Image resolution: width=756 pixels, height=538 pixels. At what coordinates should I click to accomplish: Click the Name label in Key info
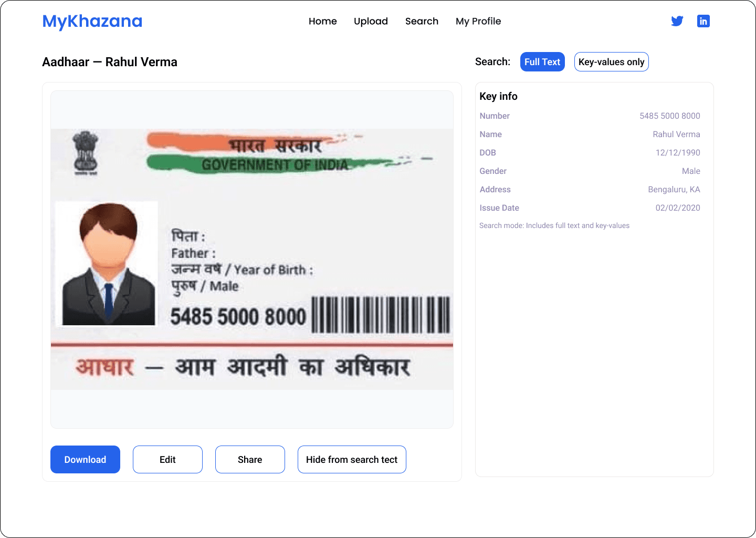click(x=490, y=134)
